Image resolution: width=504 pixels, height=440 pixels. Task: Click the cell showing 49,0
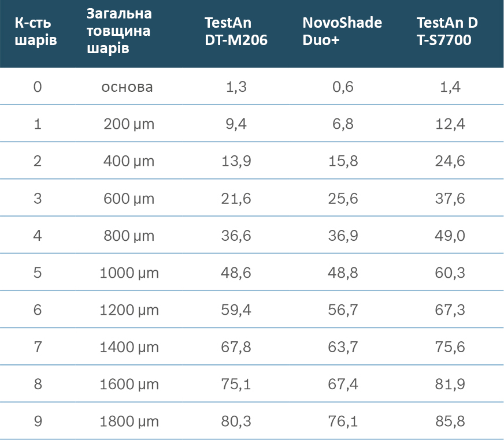tap(450, 236)
